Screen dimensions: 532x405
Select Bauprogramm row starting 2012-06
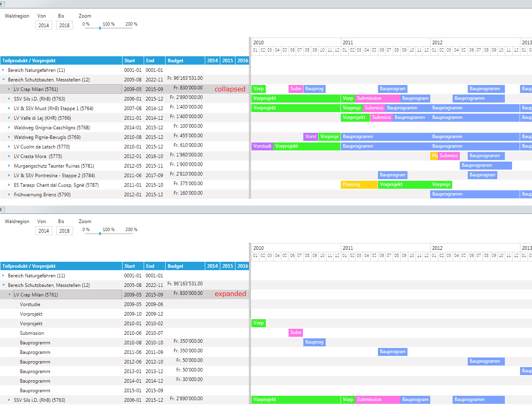point(125,362)
